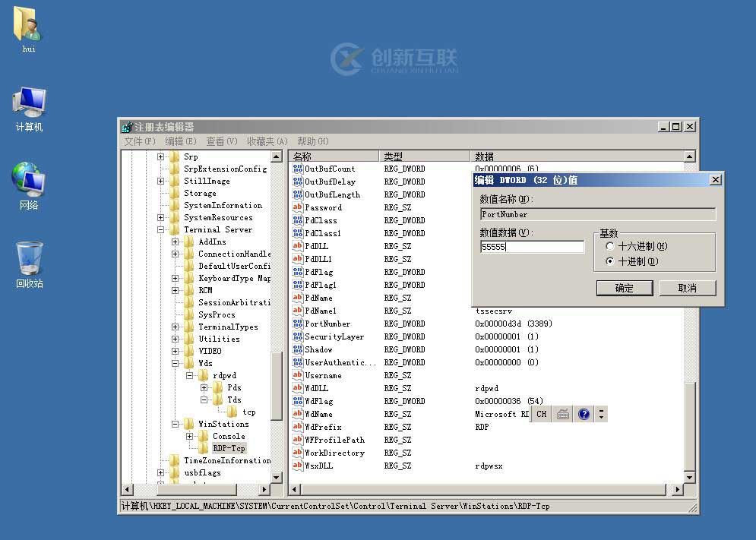Click the Storage folder icon in tree
756x540 pixels.
pos(175,193)
